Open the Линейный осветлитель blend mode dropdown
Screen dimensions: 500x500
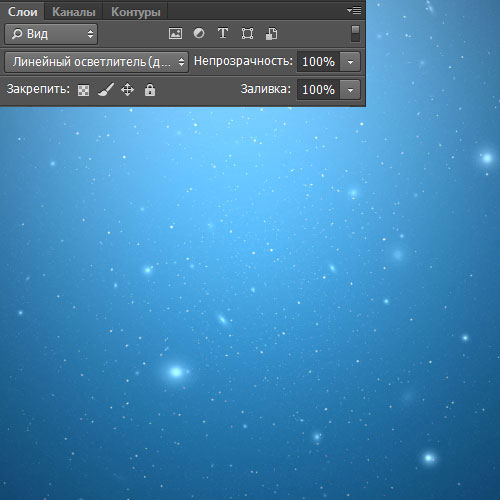click(x=97, y=62)
